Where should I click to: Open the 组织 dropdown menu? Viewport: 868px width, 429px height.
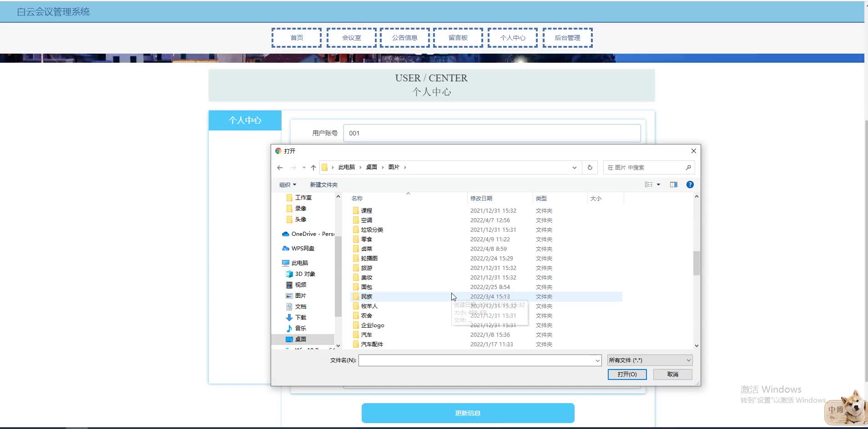(287, 185)
